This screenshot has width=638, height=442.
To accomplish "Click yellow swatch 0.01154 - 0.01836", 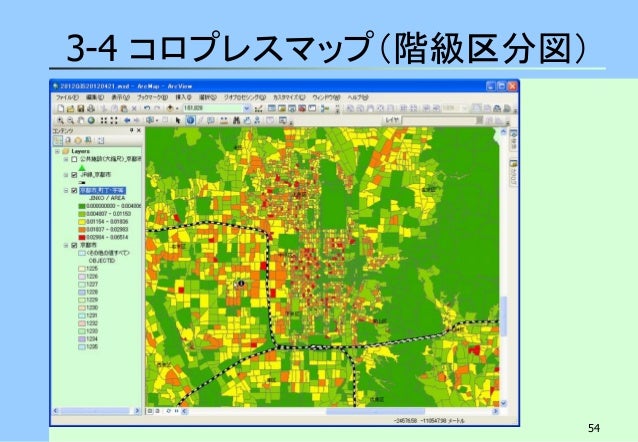I will (x=82, y=222).
